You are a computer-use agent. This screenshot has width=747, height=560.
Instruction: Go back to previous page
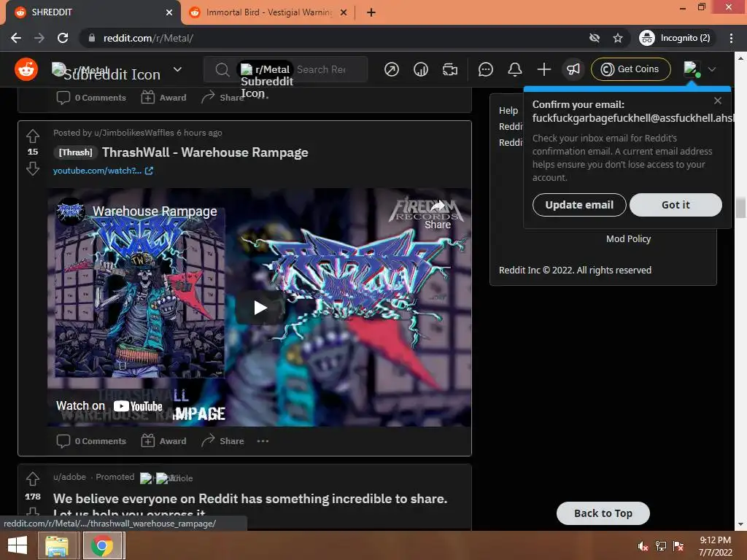point(16,38)
